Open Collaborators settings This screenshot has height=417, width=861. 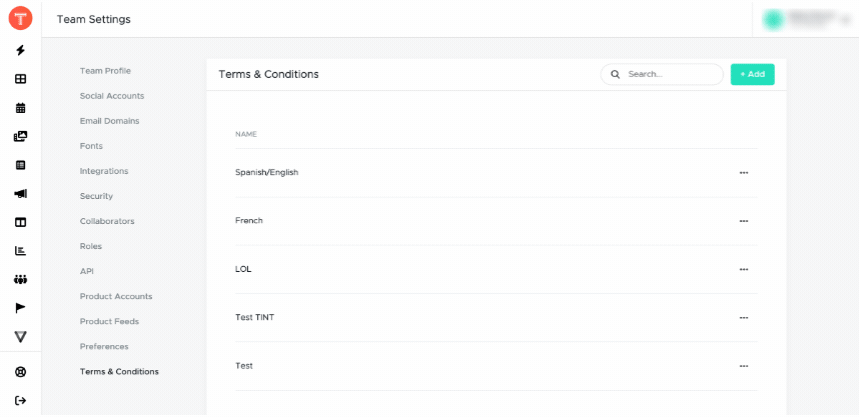(107, 221)
